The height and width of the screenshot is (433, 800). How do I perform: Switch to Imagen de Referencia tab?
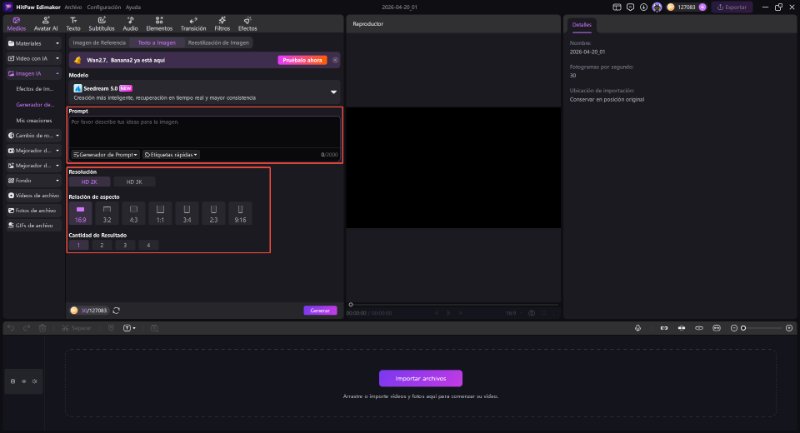99,43
